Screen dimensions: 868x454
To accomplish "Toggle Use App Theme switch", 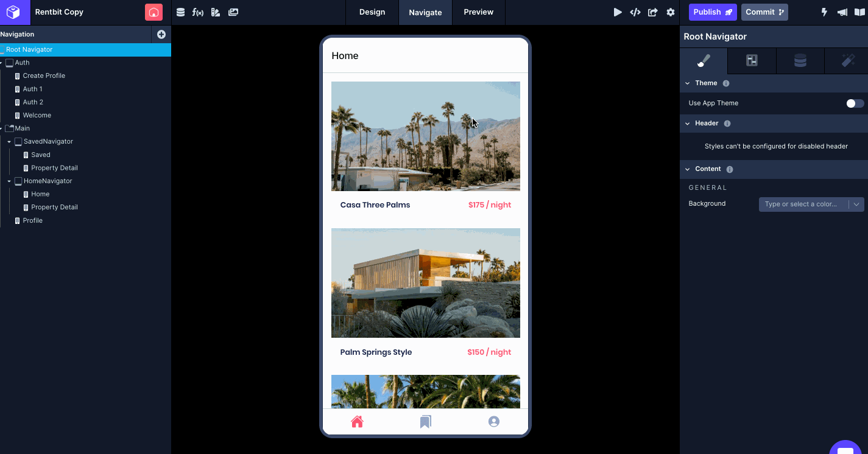I will pyautogui.click(x=855, y=103).
